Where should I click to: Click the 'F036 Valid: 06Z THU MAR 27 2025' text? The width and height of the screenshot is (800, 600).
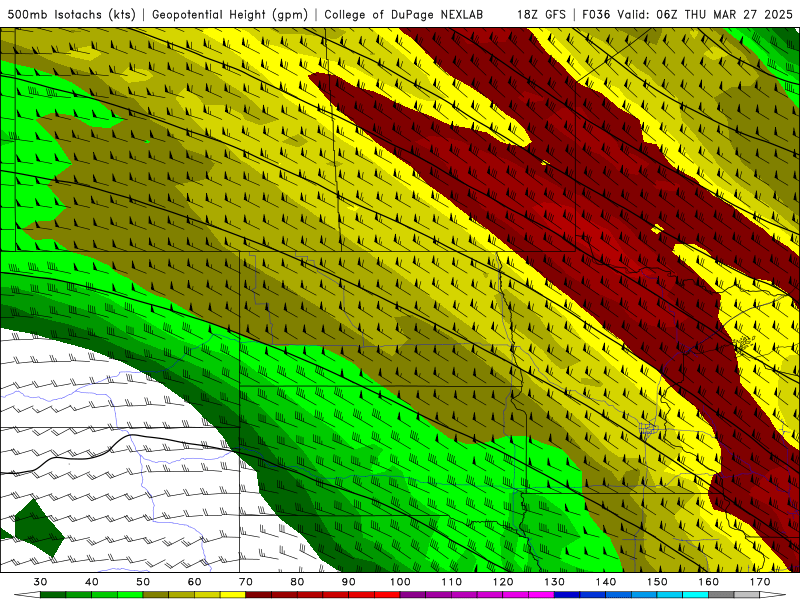687,14
